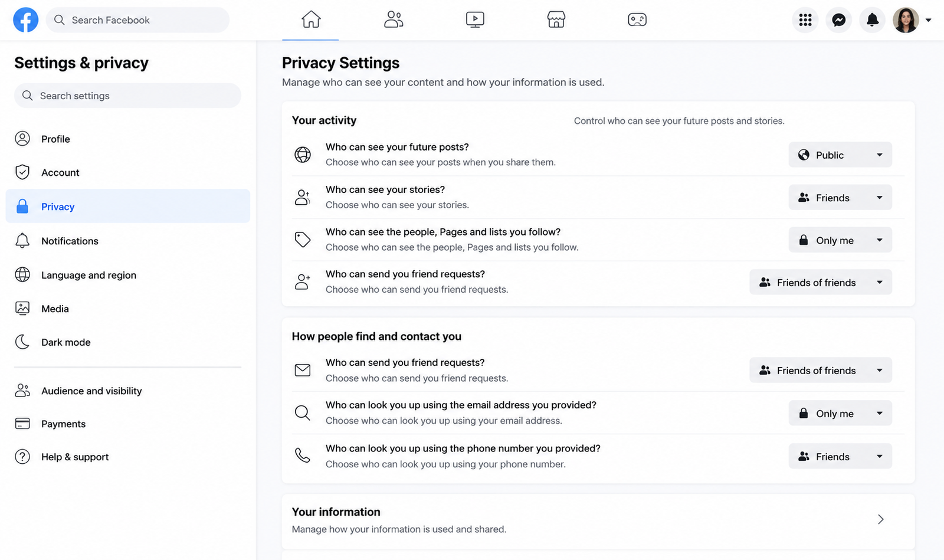The width and height of the screenshot is (944, 560).
Task: Click the tag icon beside people you follow
Action: 303,239
